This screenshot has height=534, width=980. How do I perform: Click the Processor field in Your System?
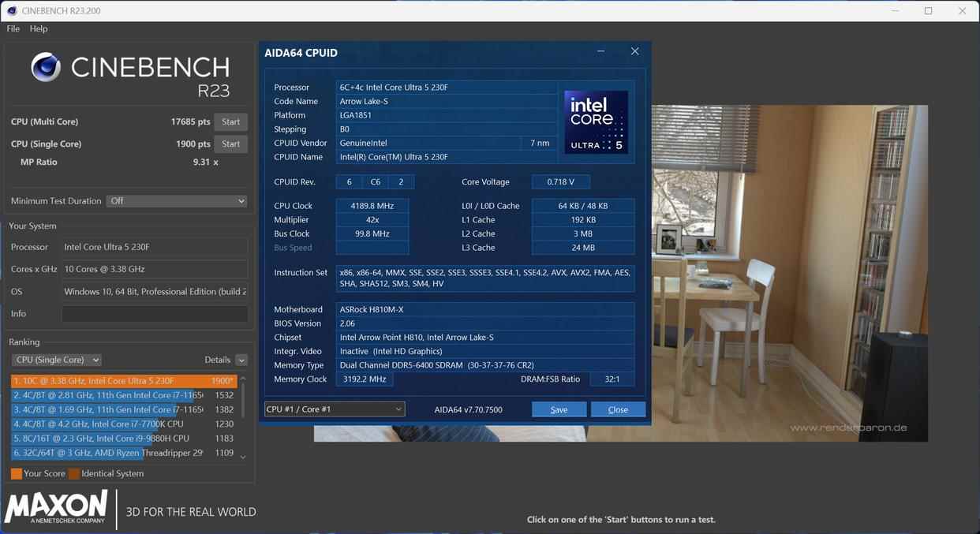click(155, 247)
